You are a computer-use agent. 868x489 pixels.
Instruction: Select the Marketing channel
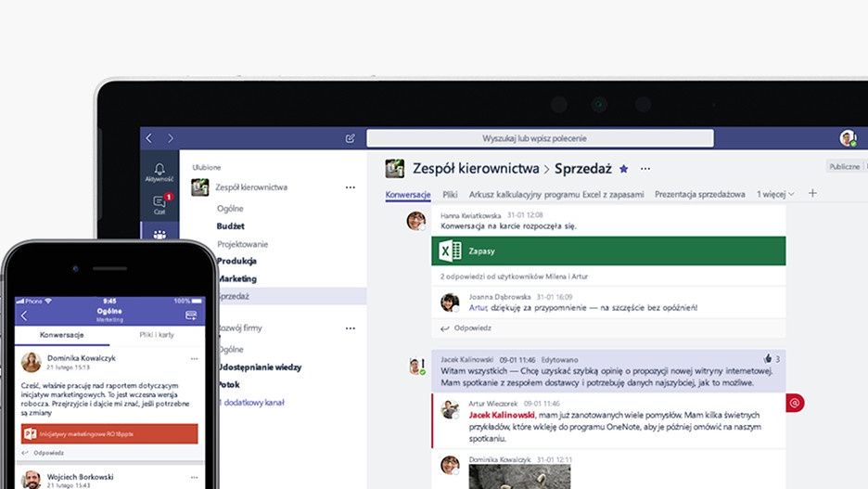point(236,278)
